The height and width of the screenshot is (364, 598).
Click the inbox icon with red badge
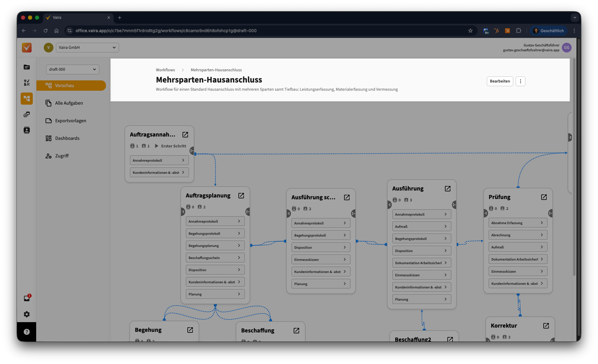pos(27,298)
